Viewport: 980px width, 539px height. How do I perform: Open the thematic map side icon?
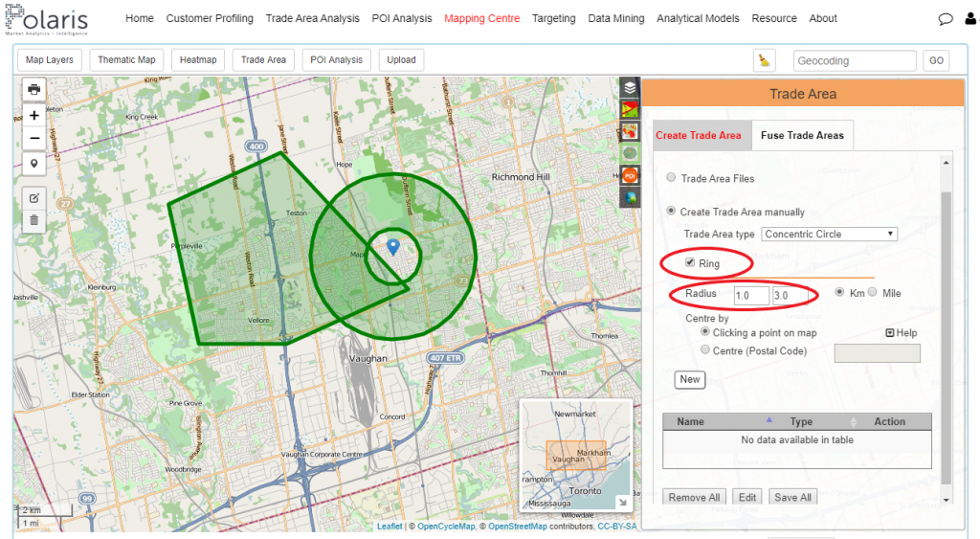630,109
